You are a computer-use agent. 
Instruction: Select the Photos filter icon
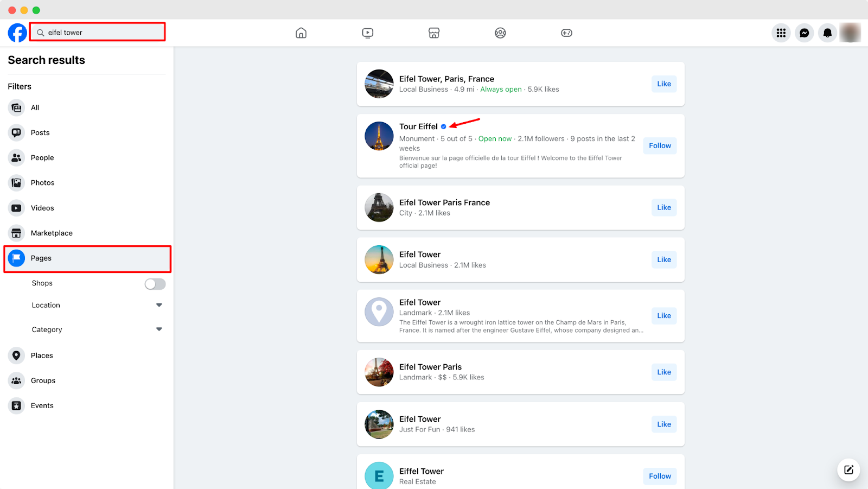(x=16, y=183)
